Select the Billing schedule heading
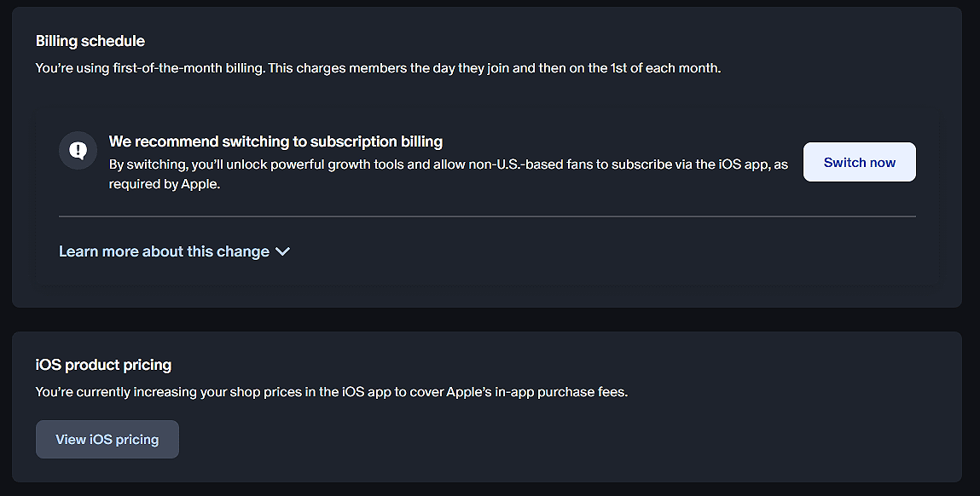980x496 pixels. (90, 41)
